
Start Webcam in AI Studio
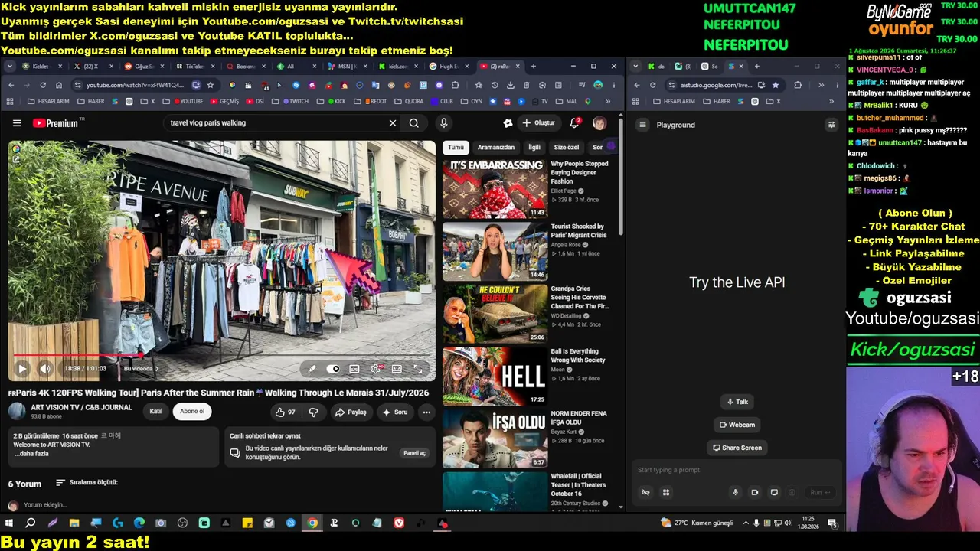tap(738, 425)
